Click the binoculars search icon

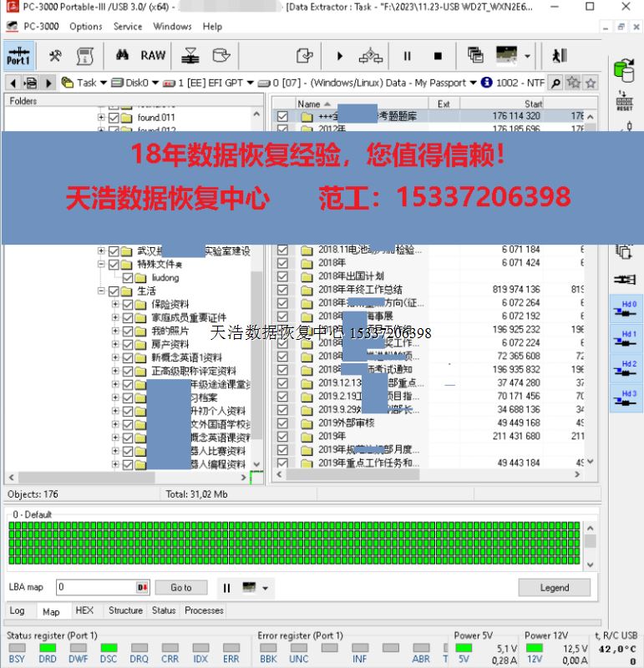click(122, 56)
